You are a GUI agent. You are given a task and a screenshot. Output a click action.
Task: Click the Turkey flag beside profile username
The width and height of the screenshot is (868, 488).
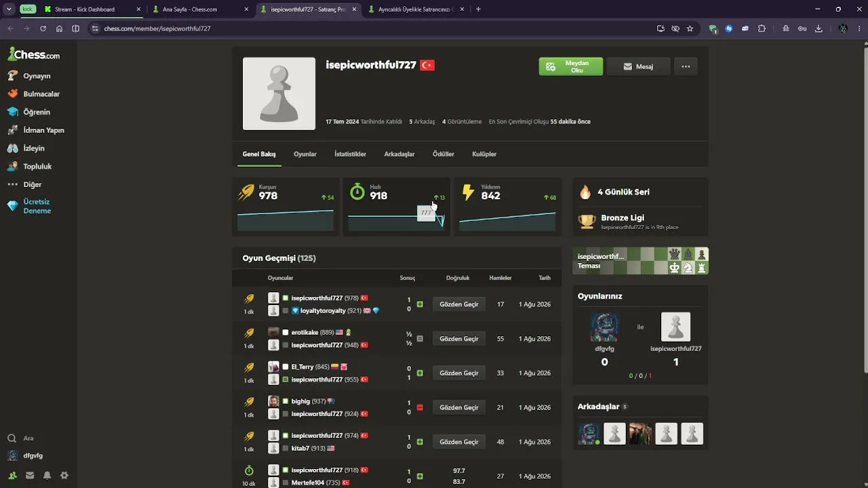click(x=427, y=65)
